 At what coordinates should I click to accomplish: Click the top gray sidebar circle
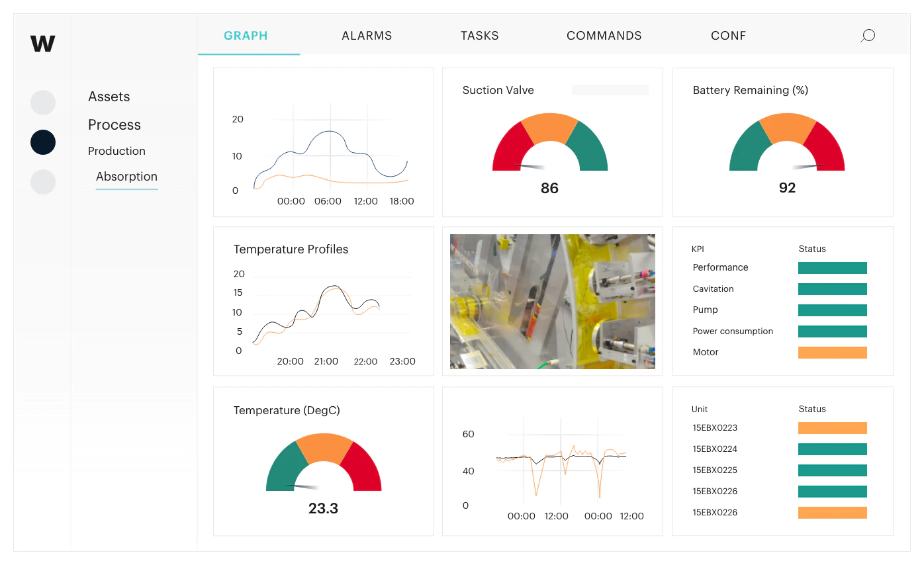pyautogui.click(x=43, y=103)
